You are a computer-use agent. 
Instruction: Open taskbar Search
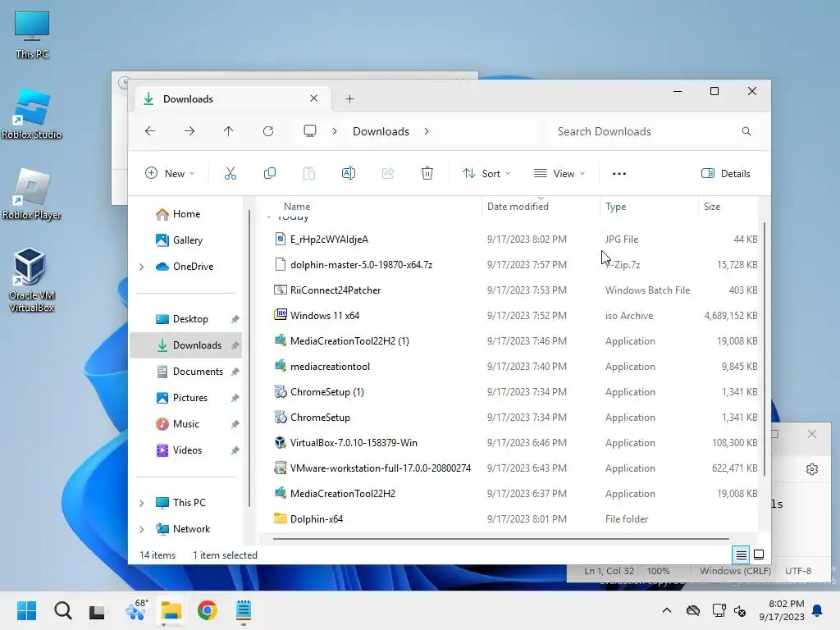(62, 610)
